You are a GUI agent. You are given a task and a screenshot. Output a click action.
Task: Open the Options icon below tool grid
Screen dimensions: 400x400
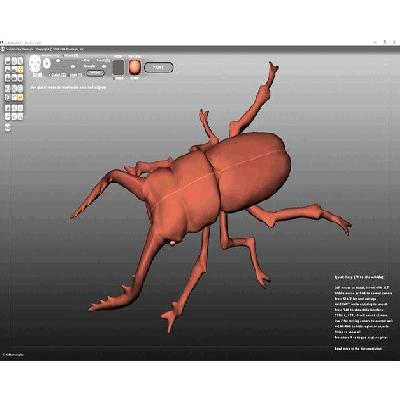(8, 127)
